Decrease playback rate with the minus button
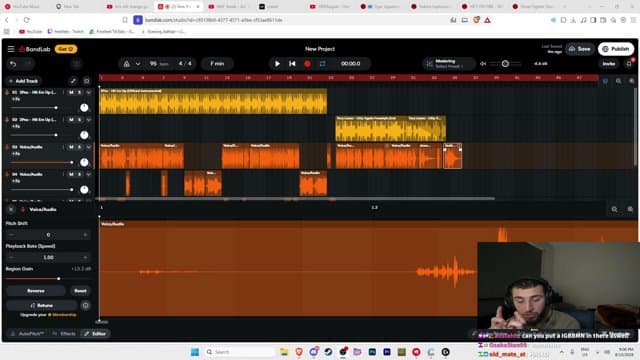640x360 pixels. pyautogui.click(x=11, y=258)
